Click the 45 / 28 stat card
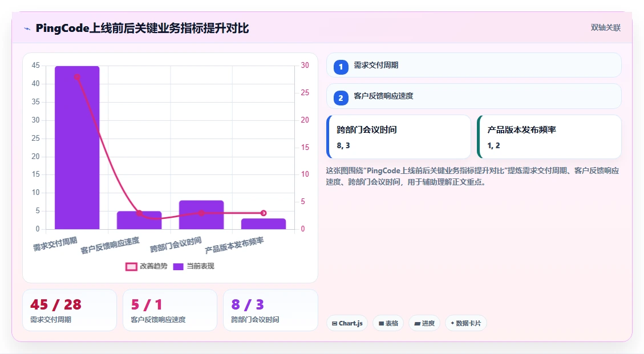The image size is (644, 354). coord(70,310)
